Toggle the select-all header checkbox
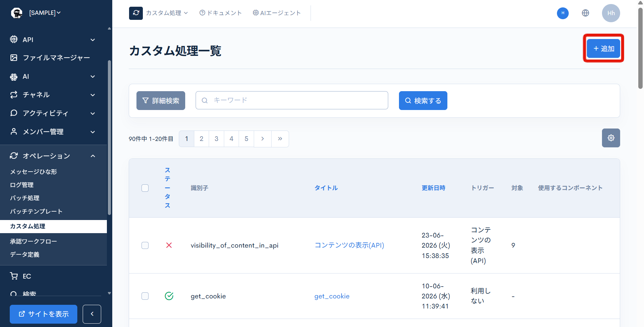644x327 pixels. pos(145,188)
